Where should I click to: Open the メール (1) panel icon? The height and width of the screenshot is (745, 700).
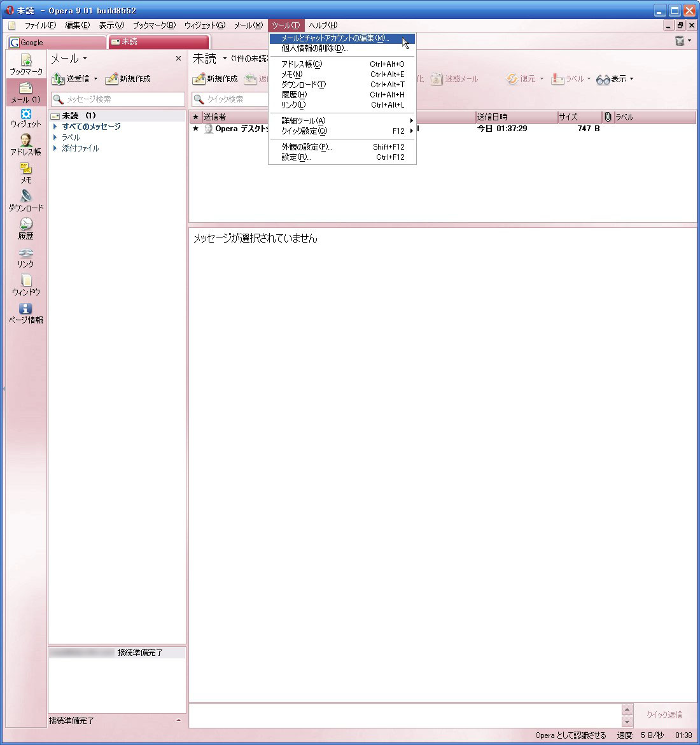pyautogui.click(x=26, y=88)
